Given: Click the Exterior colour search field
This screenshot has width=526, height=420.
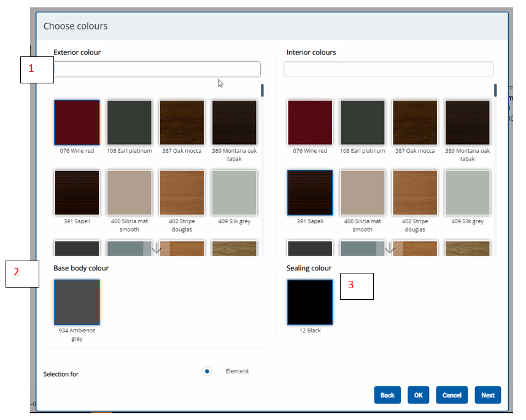Looking at the screenshot, I should click(155, 69).
